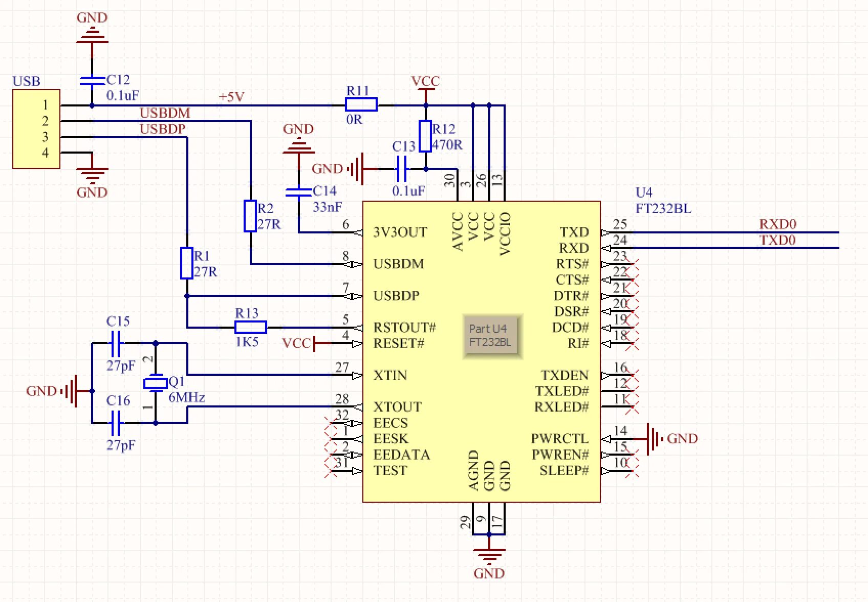Click the U4 designator label
Image resolution: width=868 pixels, height=602 pixels.
coord(644,192)
